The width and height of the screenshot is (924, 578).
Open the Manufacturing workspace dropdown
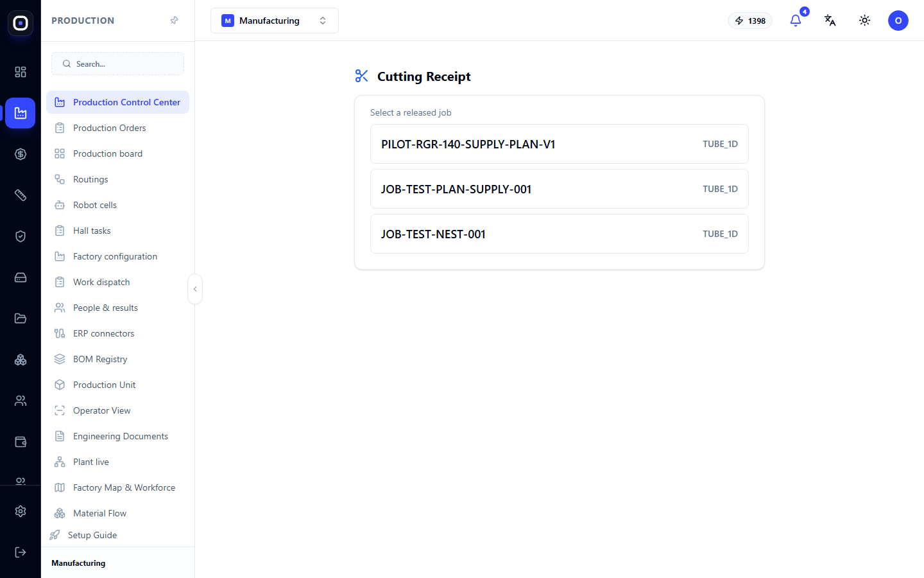click(275, 21)
